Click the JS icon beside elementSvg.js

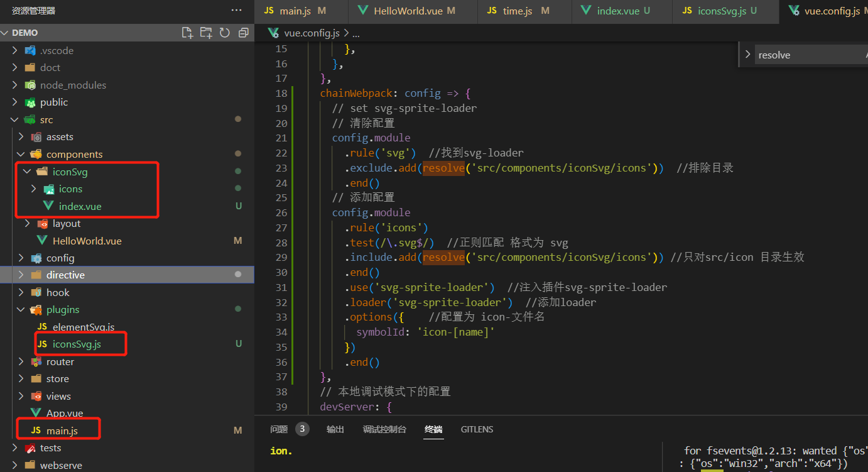tap(42, 327)
